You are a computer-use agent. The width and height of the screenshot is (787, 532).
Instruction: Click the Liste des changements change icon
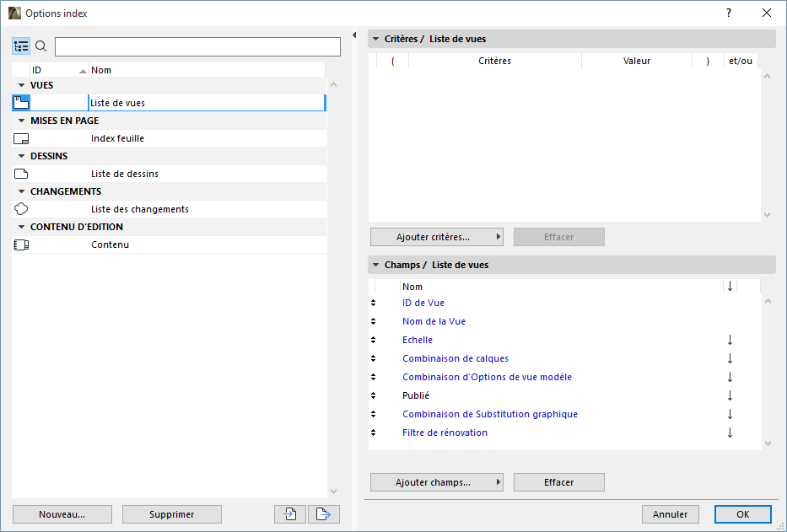tap(20, 208)
